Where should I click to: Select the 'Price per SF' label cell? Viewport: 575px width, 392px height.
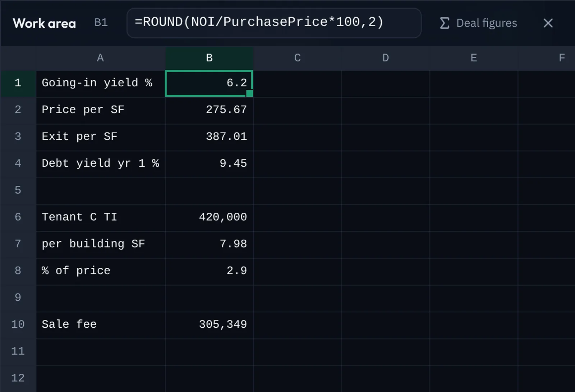coord(101,110)
